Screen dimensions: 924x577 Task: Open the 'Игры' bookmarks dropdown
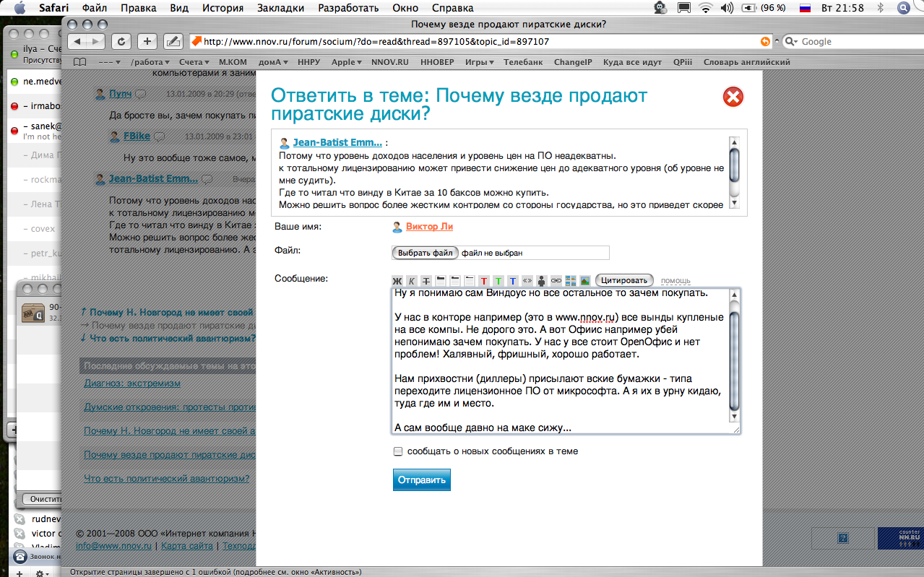pos(480,62)
